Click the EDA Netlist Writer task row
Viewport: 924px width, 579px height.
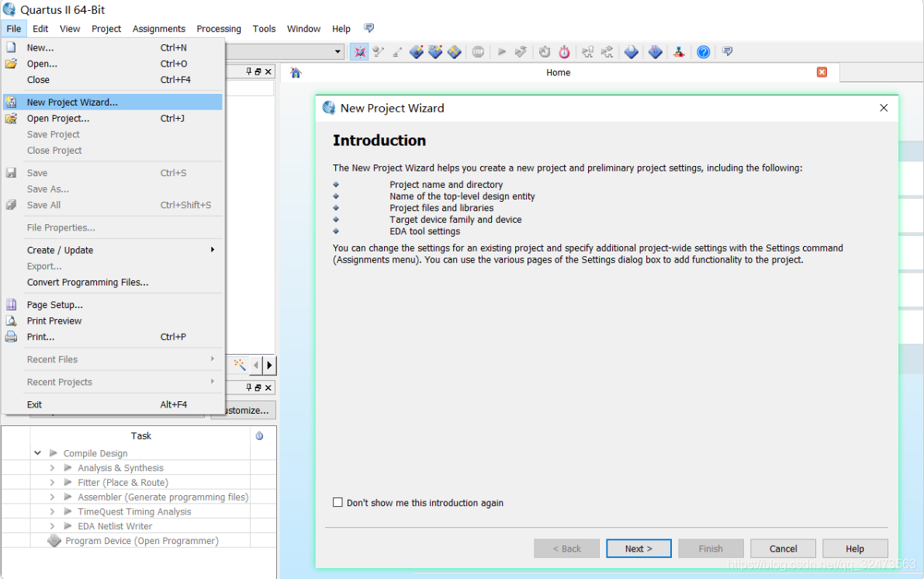tap(115, 526)
